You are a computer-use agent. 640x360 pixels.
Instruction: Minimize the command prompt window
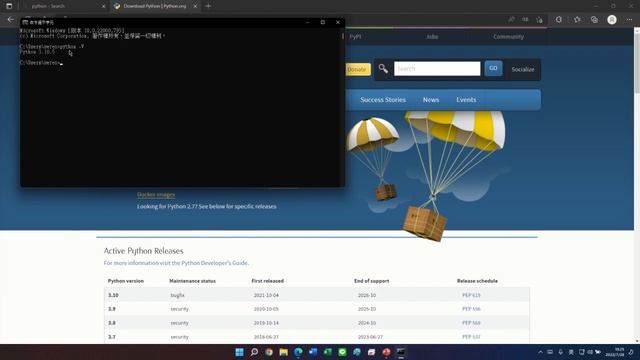(308, 22)
